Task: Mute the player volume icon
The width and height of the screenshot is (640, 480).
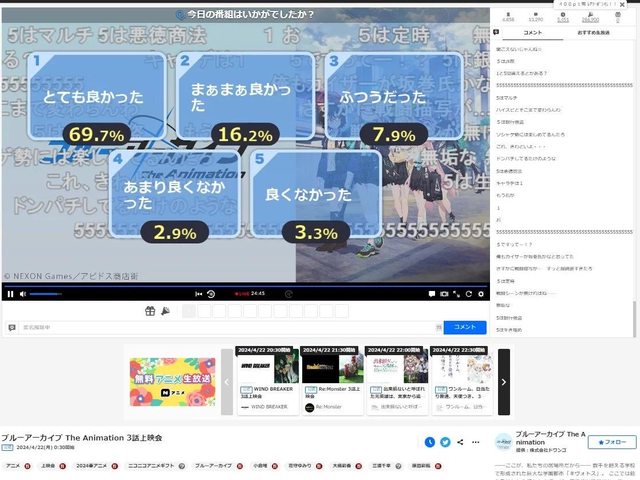Action: tap(23, 294)
